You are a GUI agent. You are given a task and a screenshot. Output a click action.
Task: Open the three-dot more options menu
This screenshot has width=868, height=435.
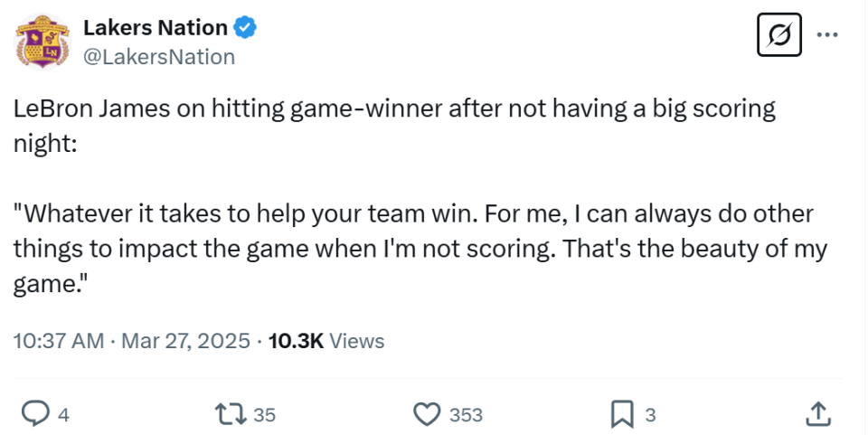827,35
